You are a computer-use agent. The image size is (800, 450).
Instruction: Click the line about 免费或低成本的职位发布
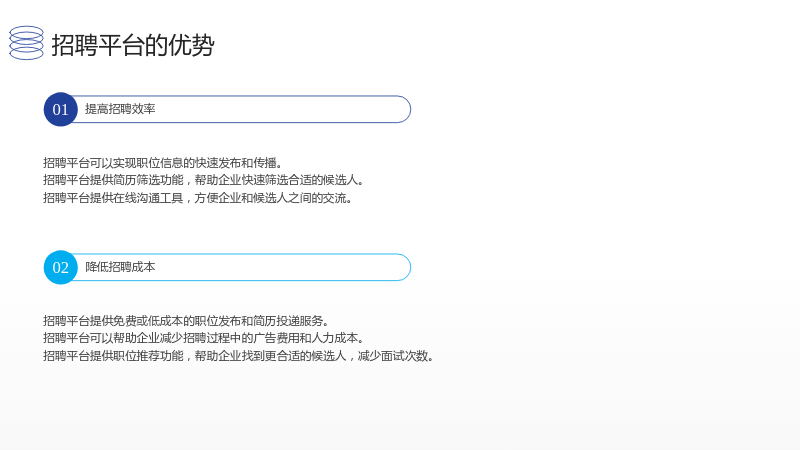click(186, 321)
